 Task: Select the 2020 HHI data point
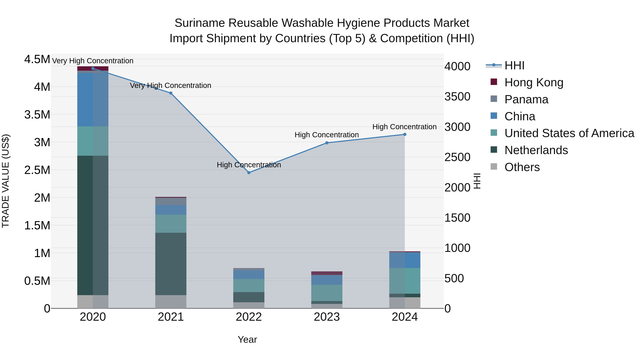(x=93, y=68)
